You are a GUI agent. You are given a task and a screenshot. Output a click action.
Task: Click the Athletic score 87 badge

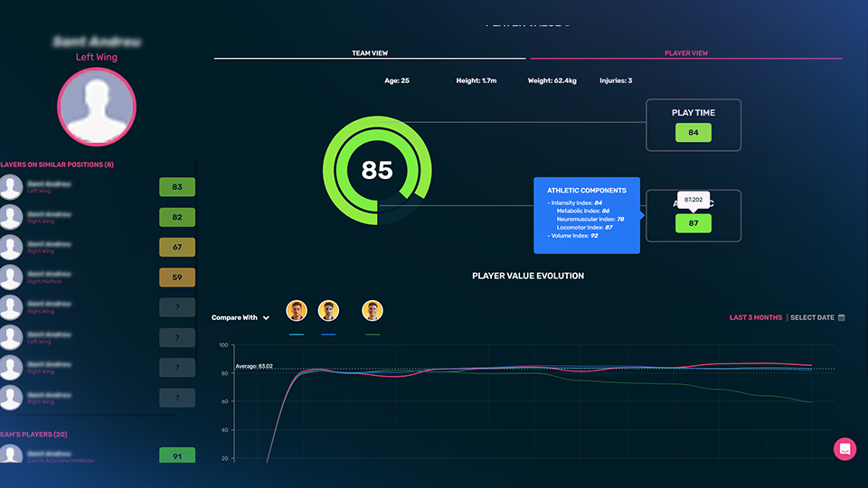693,223
